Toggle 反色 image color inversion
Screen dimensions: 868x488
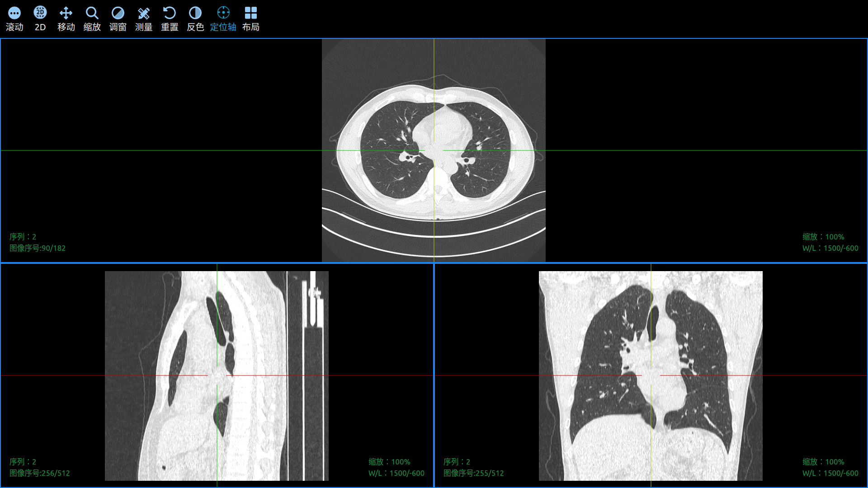[195, 18]
